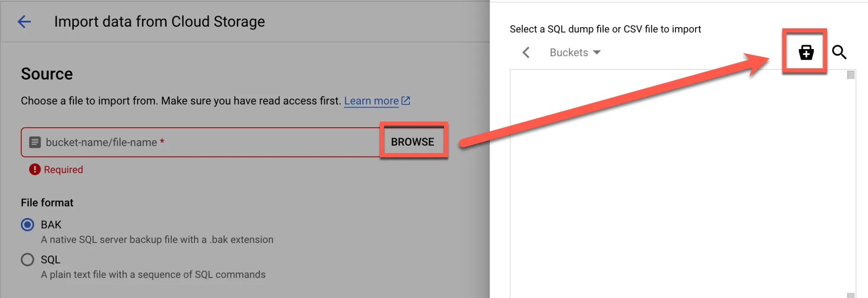Go back using the blue arrow icon
Screen dimensions: 868x298
(24, 22)
